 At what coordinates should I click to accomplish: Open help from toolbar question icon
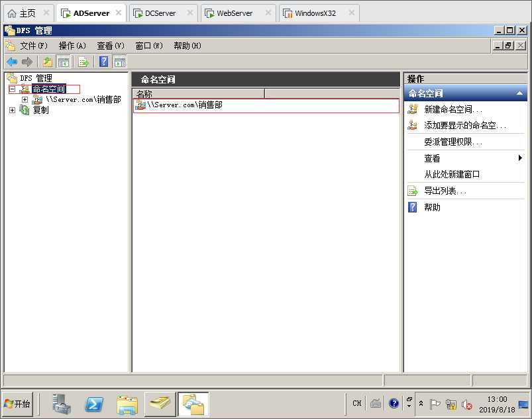coord(104,62)
